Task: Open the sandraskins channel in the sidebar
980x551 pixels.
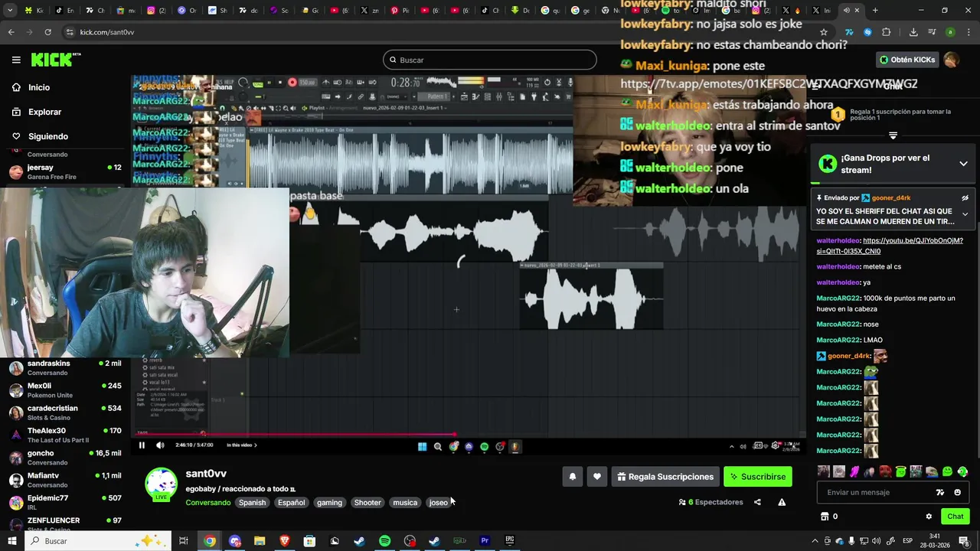Action: (x=65, y=368)
